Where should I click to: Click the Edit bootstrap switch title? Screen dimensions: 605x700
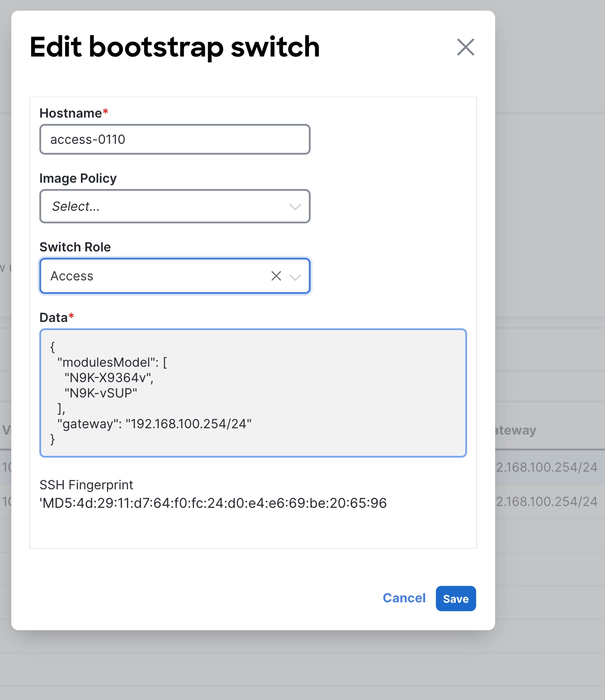(x=174, y=47)
